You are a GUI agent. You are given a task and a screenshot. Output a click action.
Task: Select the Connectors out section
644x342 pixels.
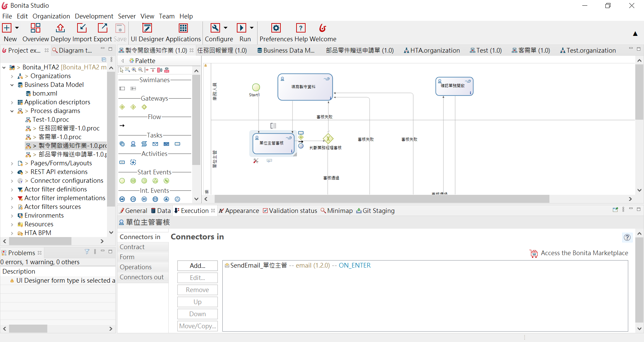(143, 277)
